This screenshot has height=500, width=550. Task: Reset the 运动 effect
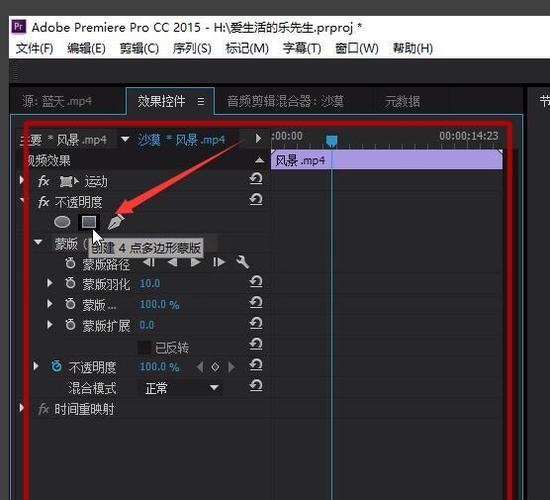[x=256, y=179]
